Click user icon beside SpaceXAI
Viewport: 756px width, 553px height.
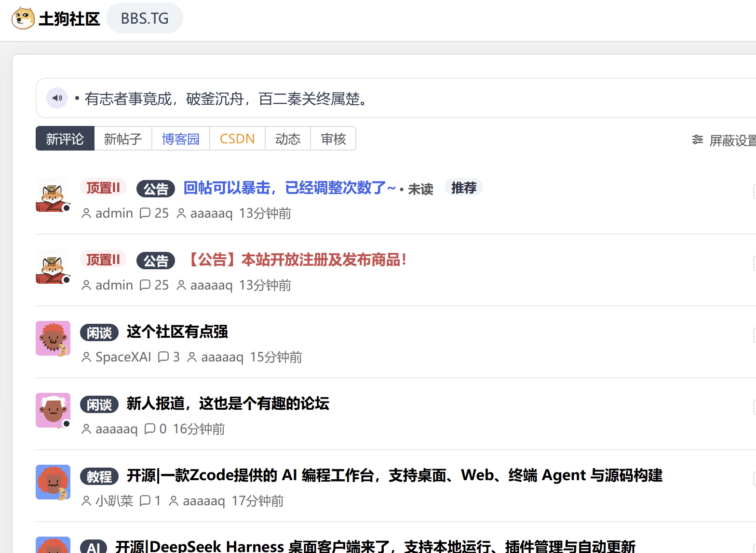[86, 357]
